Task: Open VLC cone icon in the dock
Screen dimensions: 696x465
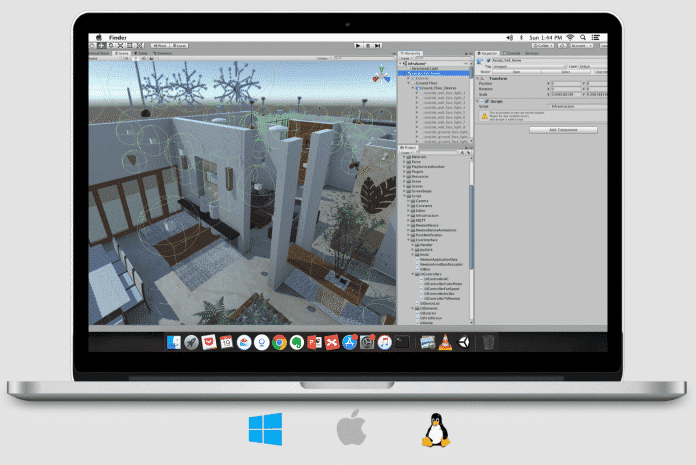Action: coord(446,342)
